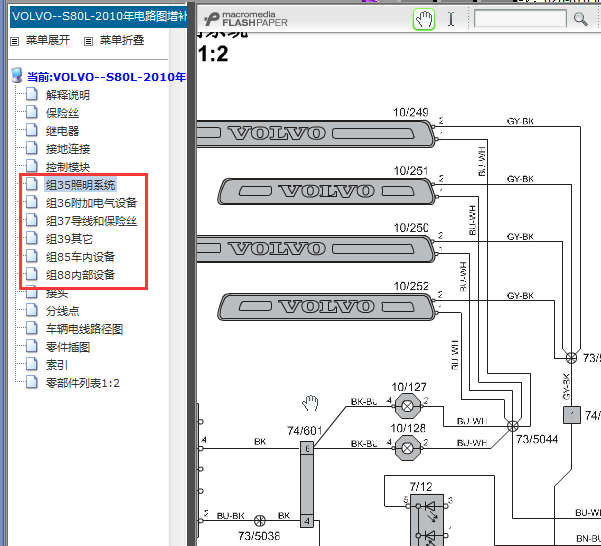Image resolution: width=601 pixels, height=546 pixels.
Task: Click the document icon next to 组36附加电气设备
Action: point(32,202)
